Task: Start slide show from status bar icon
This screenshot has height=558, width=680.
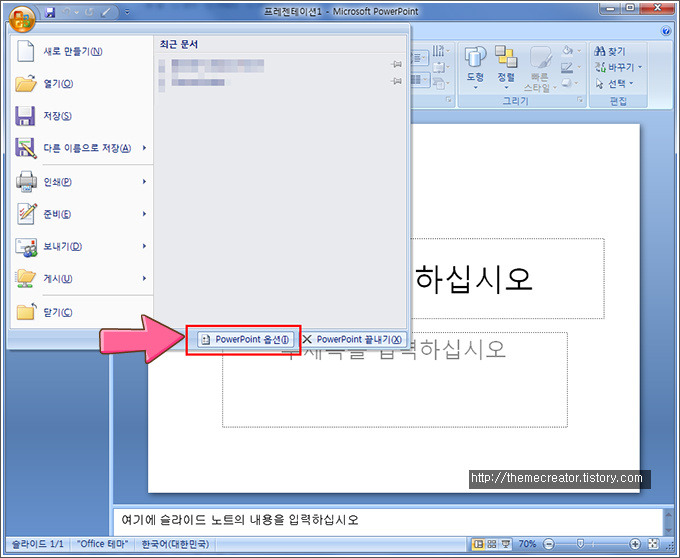Action: 505,544
